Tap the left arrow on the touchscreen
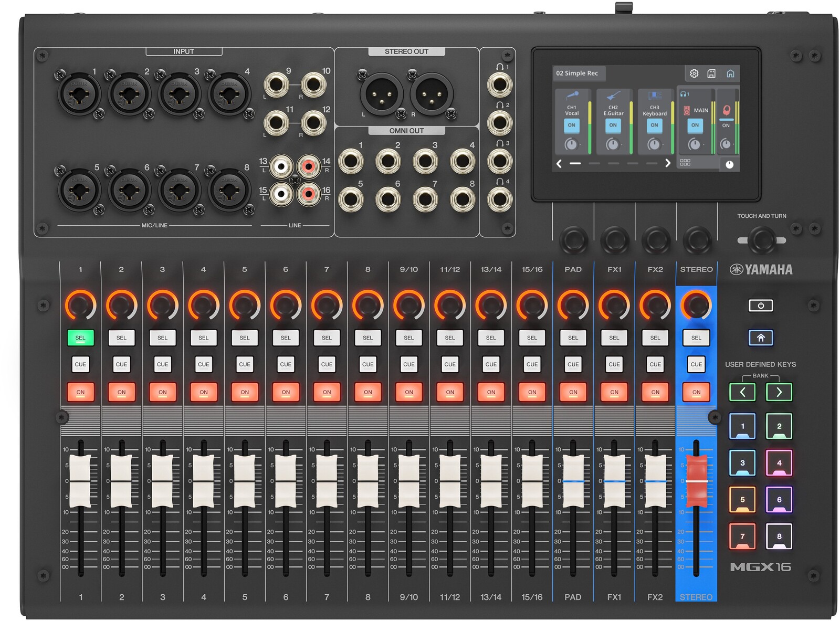 (559, 163)
